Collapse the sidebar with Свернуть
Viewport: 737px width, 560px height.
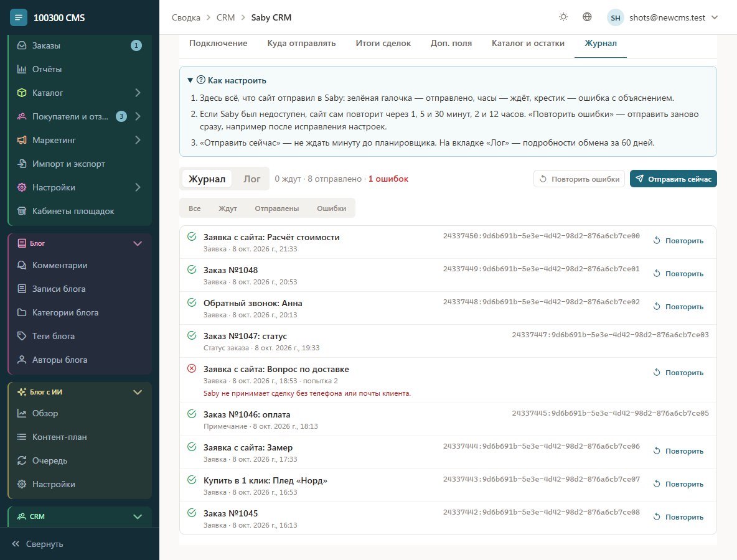[x=37, y=544]
